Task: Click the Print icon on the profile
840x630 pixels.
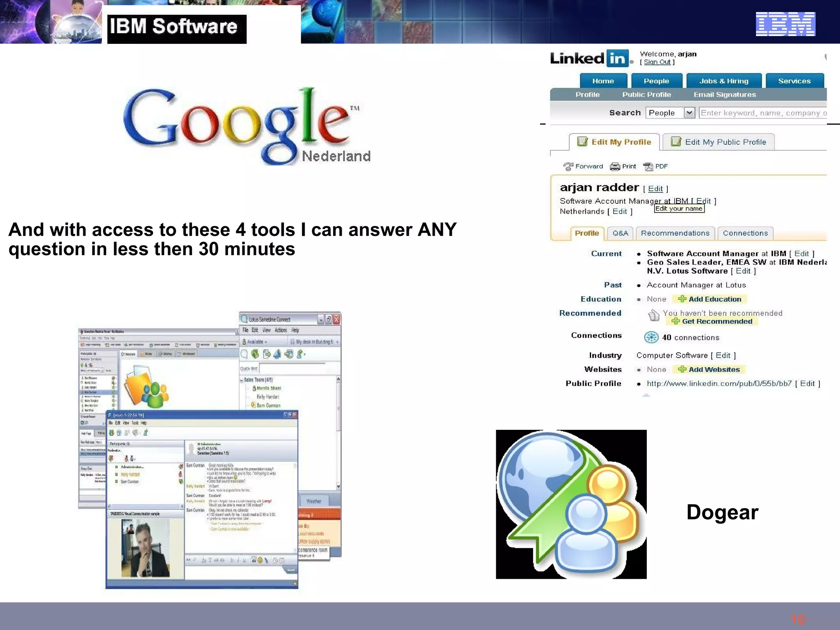Action: pos(615,167)
